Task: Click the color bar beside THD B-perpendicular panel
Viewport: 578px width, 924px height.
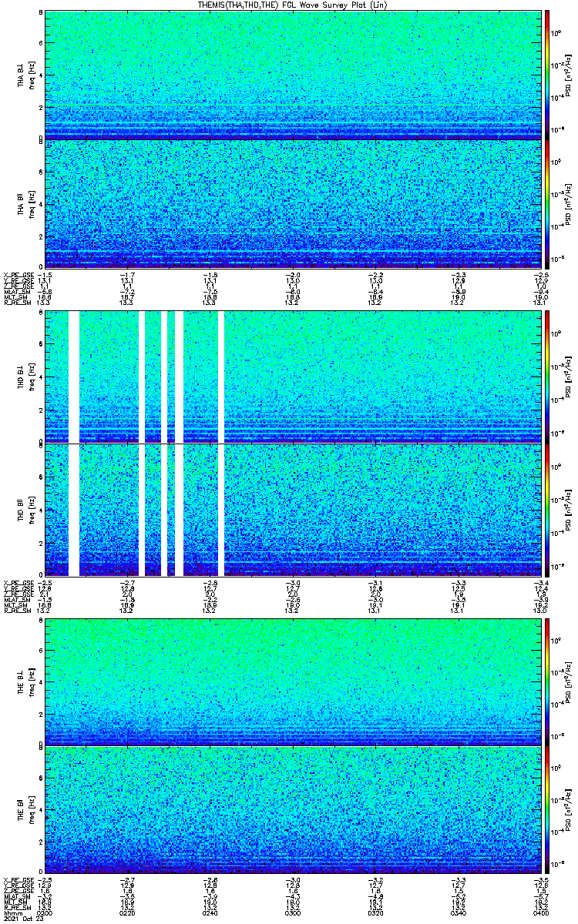Action: click(547, 376)
